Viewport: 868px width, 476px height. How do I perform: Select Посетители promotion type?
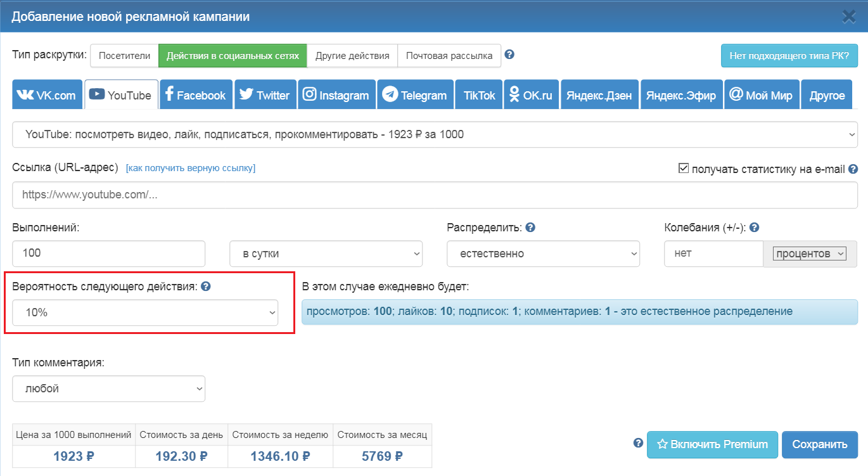(x=124, y=56)
